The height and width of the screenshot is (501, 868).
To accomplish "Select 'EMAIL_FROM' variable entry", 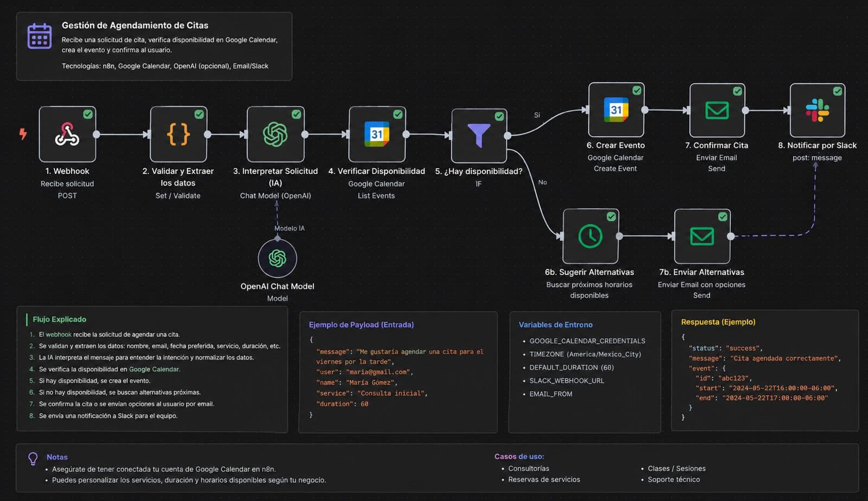I will click(551, 394).
